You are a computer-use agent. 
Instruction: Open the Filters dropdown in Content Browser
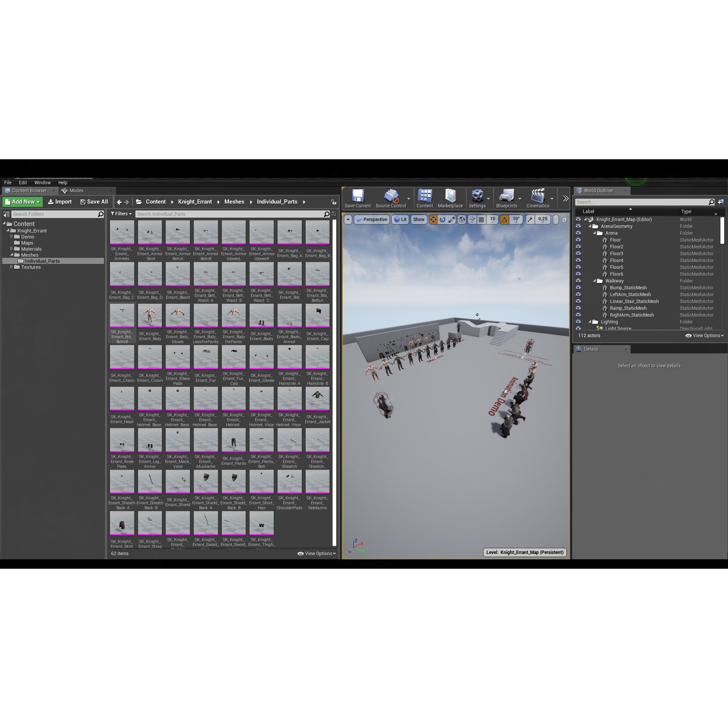click(121, 214)
